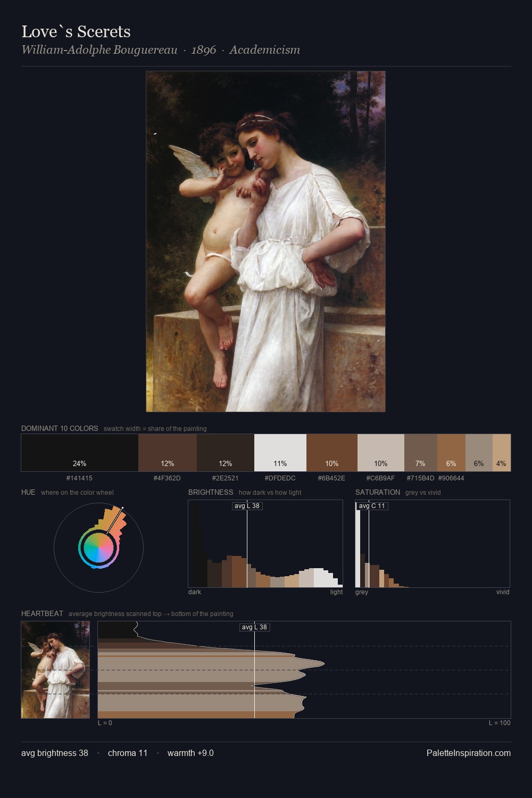Click the Academicism style label
Image resolution: width=532 pixels, height=798 pixels.
[x=264, y=50]
